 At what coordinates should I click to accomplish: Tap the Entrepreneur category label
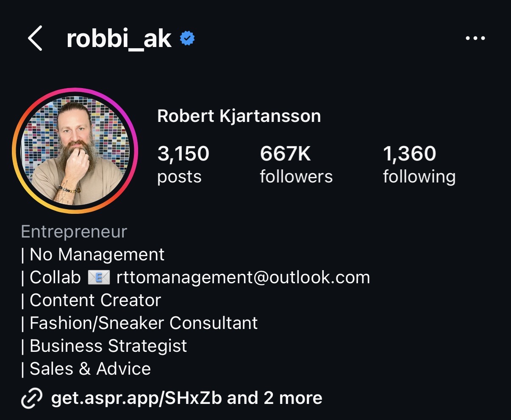pos(74,232)
